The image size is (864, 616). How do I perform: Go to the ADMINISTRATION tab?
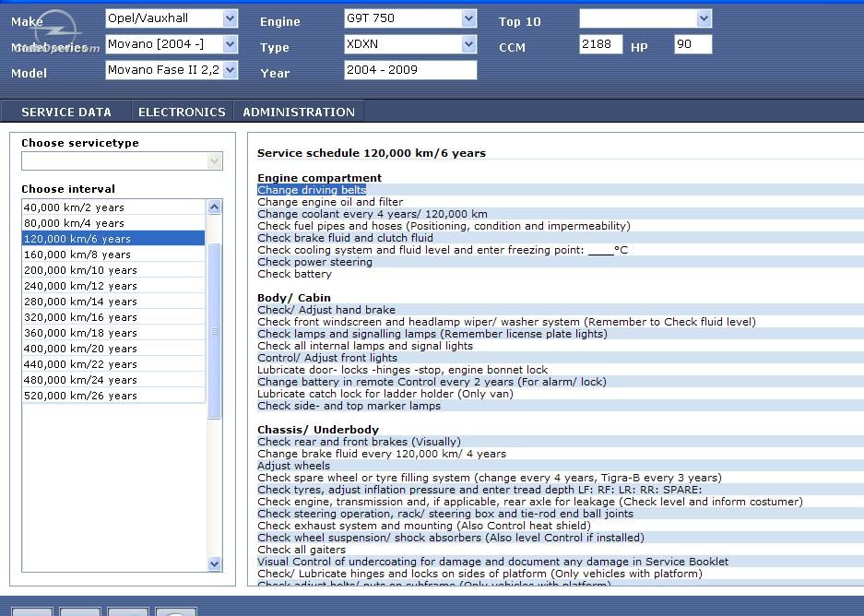coord(299,112)
